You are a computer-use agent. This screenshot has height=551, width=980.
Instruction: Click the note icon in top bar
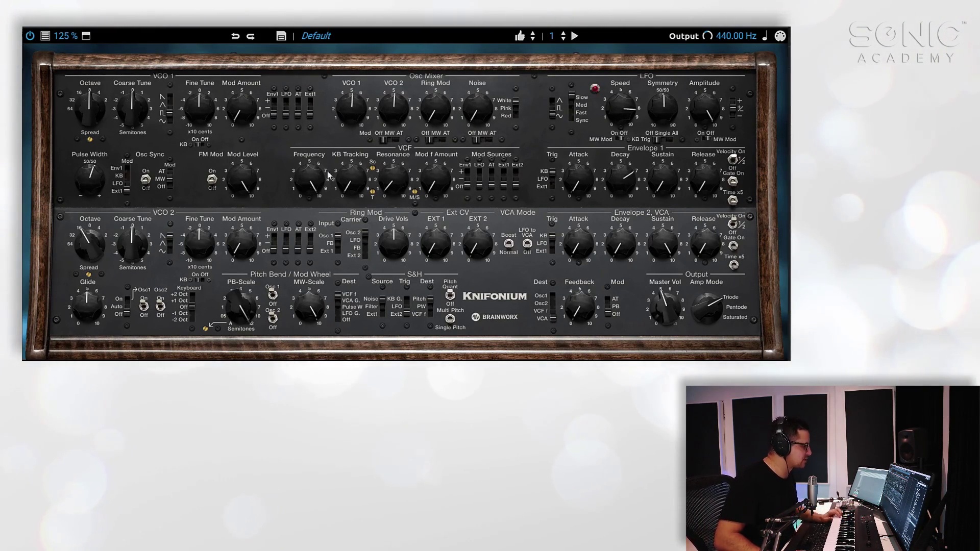click(765, 36)
